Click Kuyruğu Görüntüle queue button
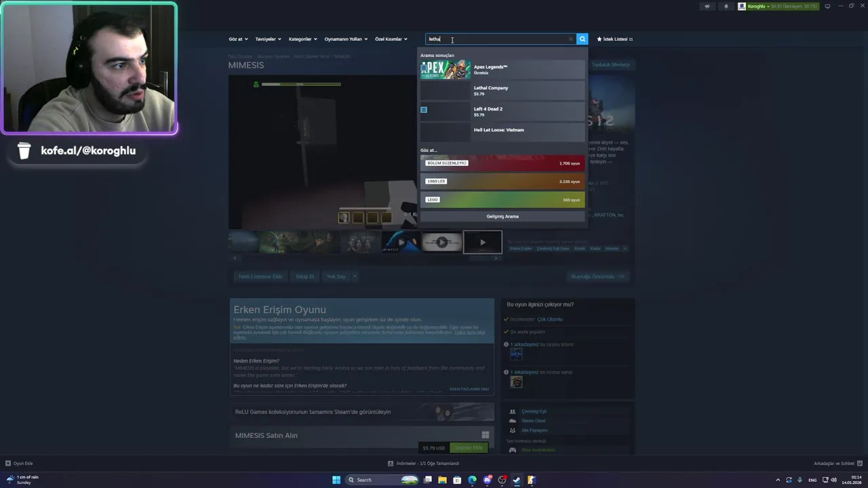 pyautogui.click(x=599, y=277)
